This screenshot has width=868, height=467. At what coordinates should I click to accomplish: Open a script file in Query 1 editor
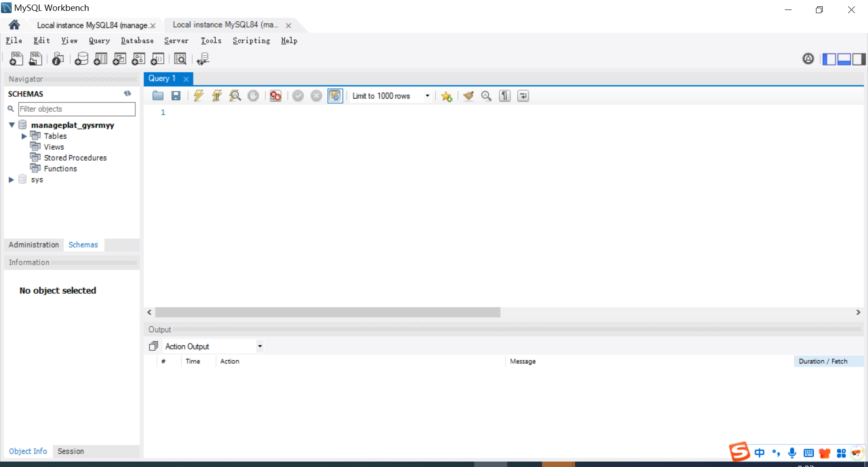pyautogui.click(x=158, y=95)
